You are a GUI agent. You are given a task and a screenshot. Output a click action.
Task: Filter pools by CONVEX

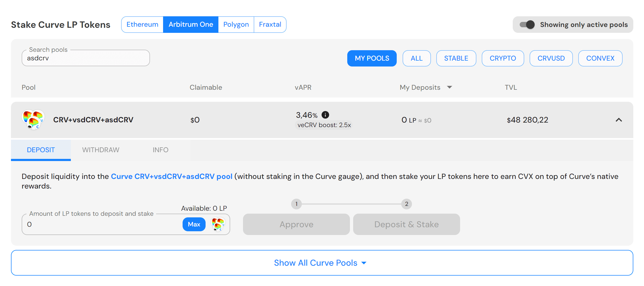600,58
